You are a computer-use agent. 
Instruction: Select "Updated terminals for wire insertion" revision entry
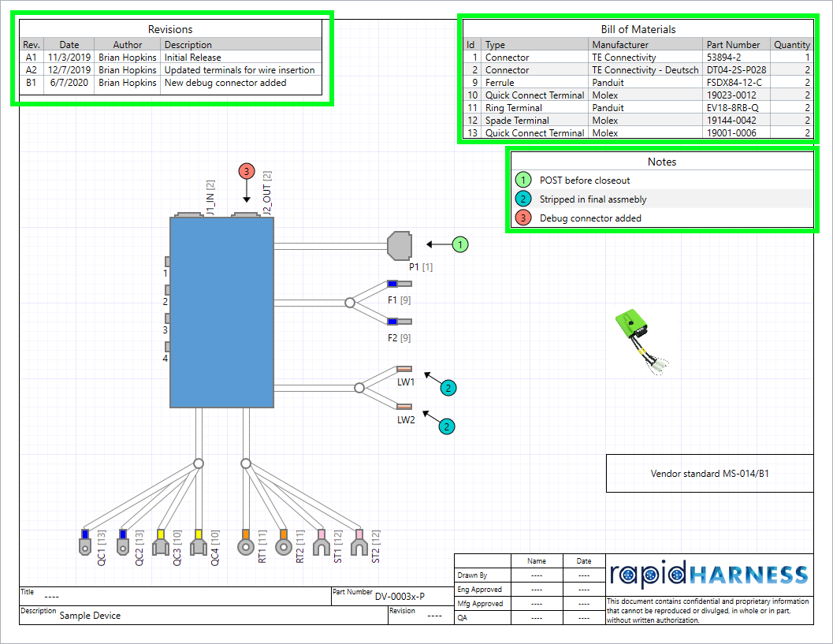click(x=240, y=70)
